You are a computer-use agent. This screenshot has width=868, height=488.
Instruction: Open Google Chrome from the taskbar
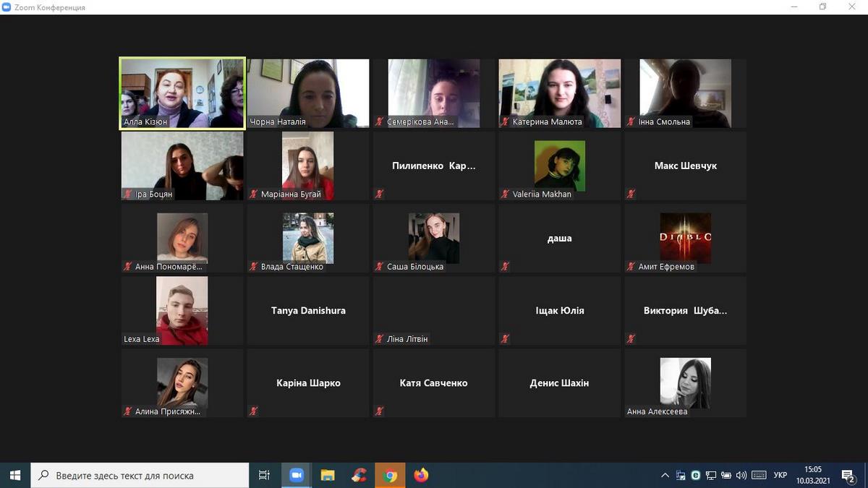point(391,475)
